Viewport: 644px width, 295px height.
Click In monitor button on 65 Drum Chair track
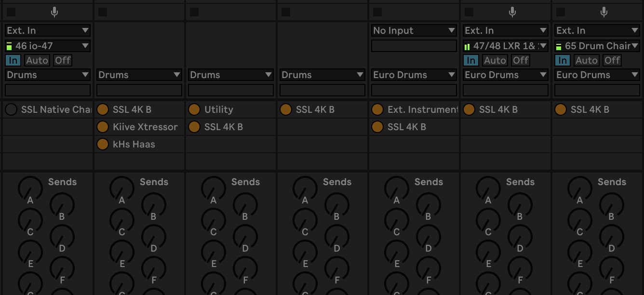(563, 60)
